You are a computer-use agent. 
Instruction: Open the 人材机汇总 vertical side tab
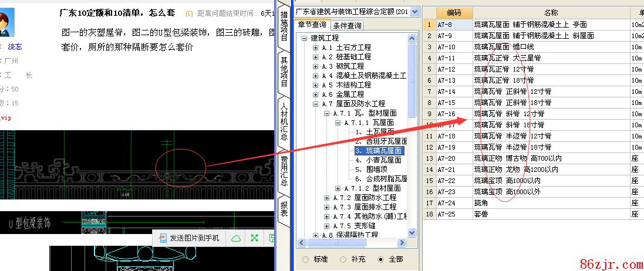(284, 120)
